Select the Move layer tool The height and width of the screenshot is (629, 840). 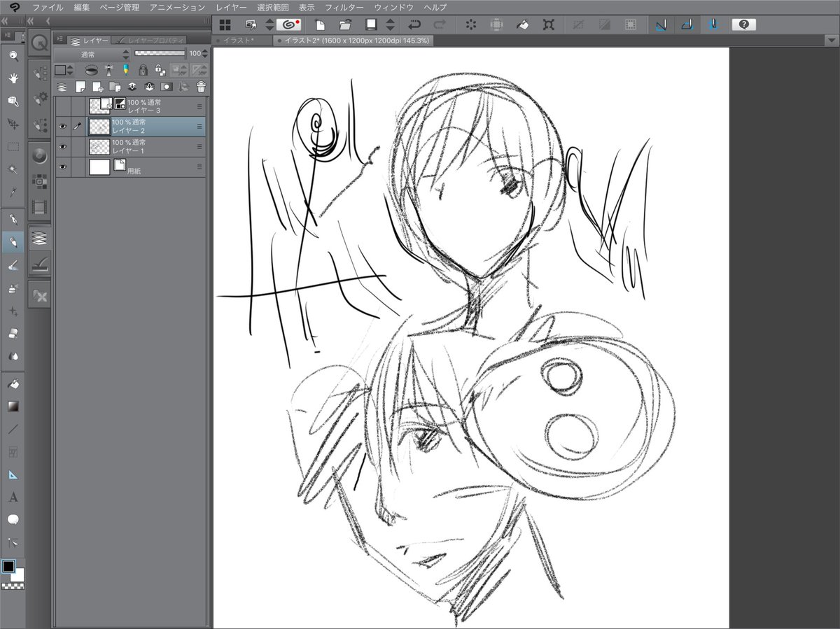(13, 124)
